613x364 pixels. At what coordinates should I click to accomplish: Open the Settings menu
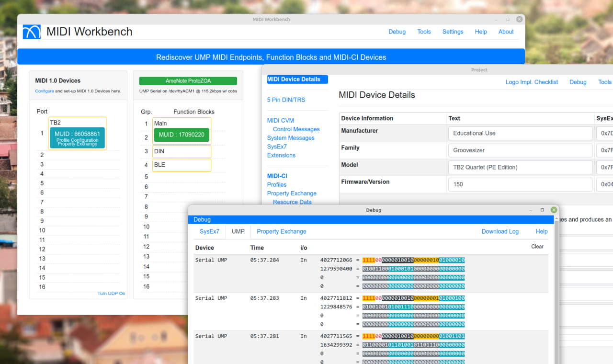tap(453, 32)
